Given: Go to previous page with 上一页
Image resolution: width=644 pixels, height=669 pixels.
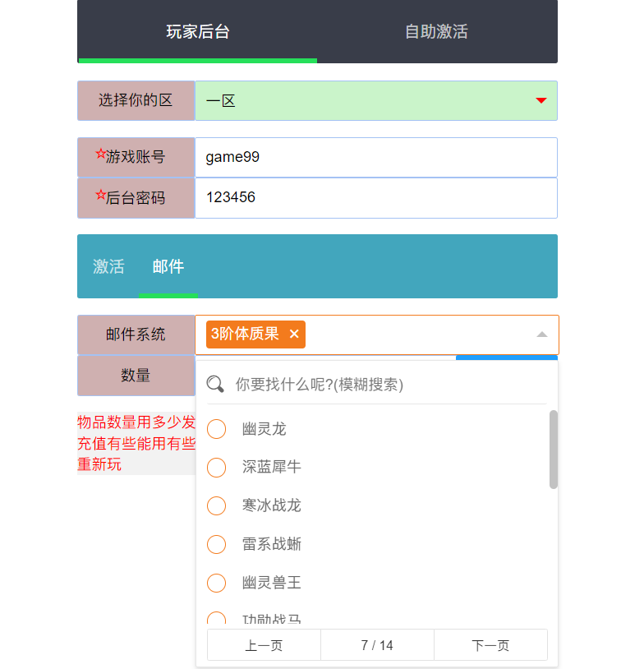Looking at the screenshot, I should pyautogui.click(x=264, y=645).
